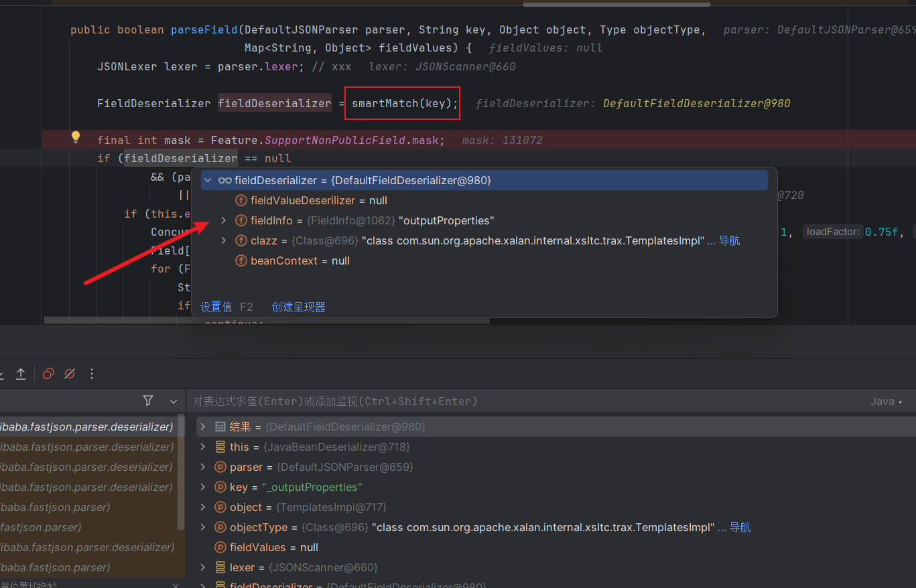Screen dimensions: 916x588
Task: Click the fieldValues: null inline hint
Action: pos(545,48)
